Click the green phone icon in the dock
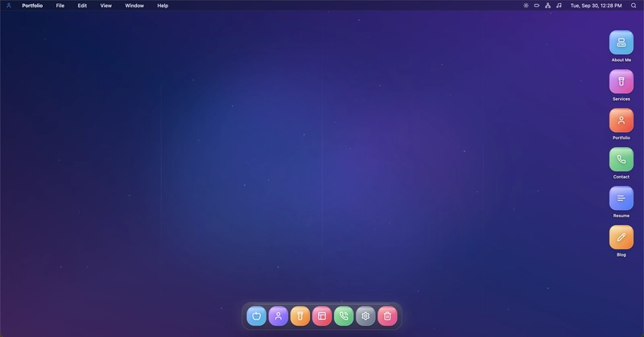 point(344,316)
